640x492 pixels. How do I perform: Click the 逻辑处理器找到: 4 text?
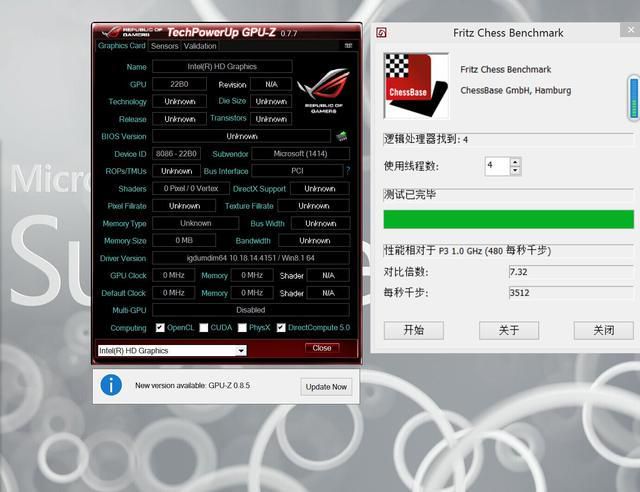426,139
